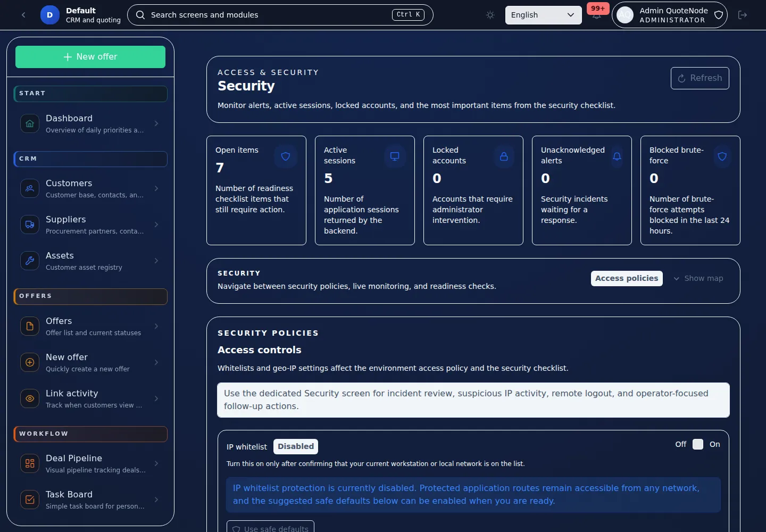Screen dimensions: 766x532
Task: Toggle the IP whitelist switch
Action: coord(698,444)
